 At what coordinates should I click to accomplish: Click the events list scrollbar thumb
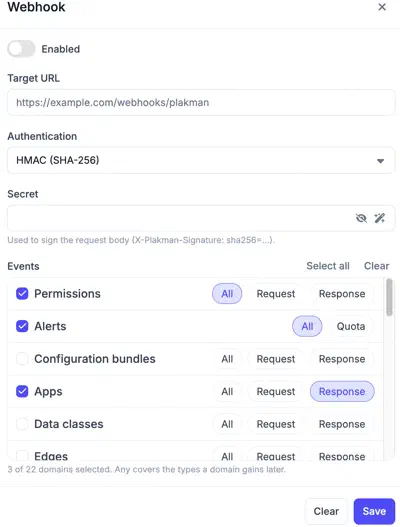point(389,297)
